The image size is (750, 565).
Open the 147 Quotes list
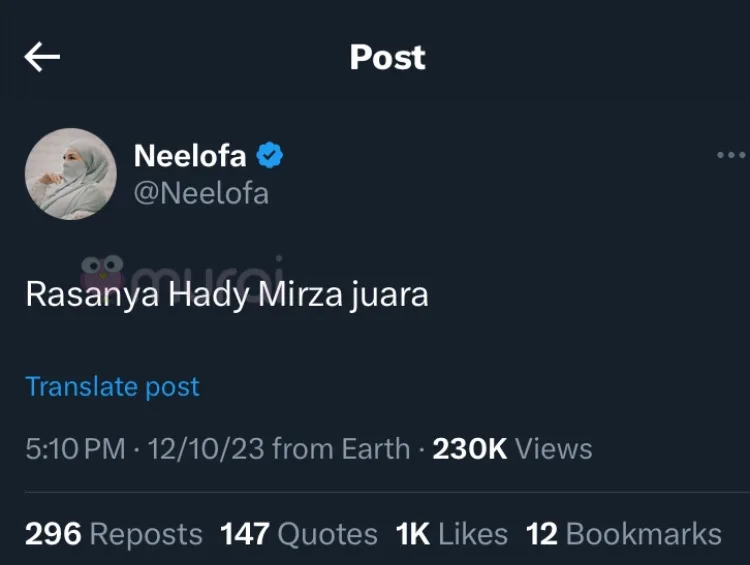[299, 534]
